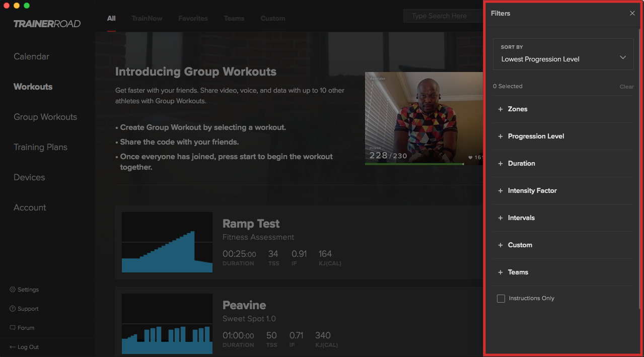The width and height of the screenshot is (644, 357).
Task: Expand the Zones filter
Action: coord(563,109)
